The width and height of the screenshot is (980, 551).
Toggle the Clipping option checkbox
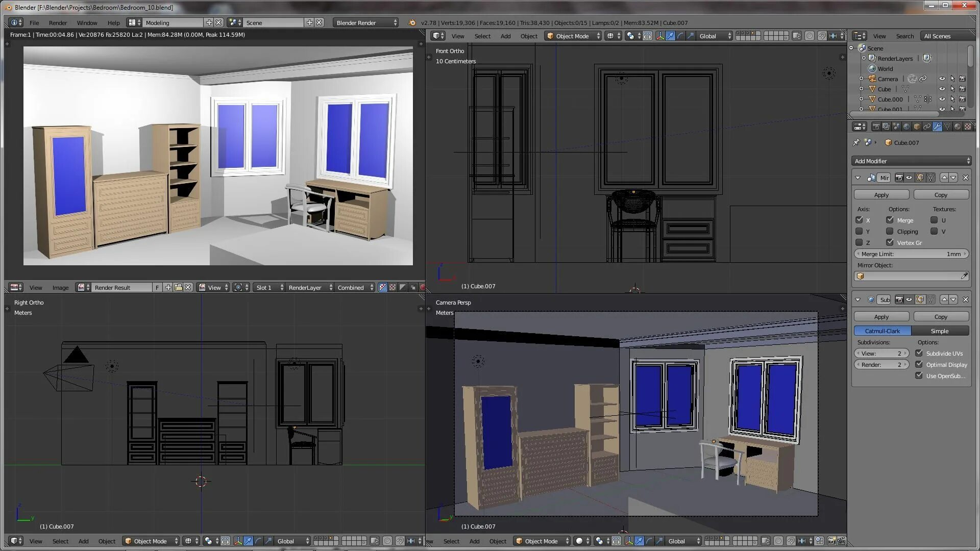pyautogui.click(x=890, y=231)
